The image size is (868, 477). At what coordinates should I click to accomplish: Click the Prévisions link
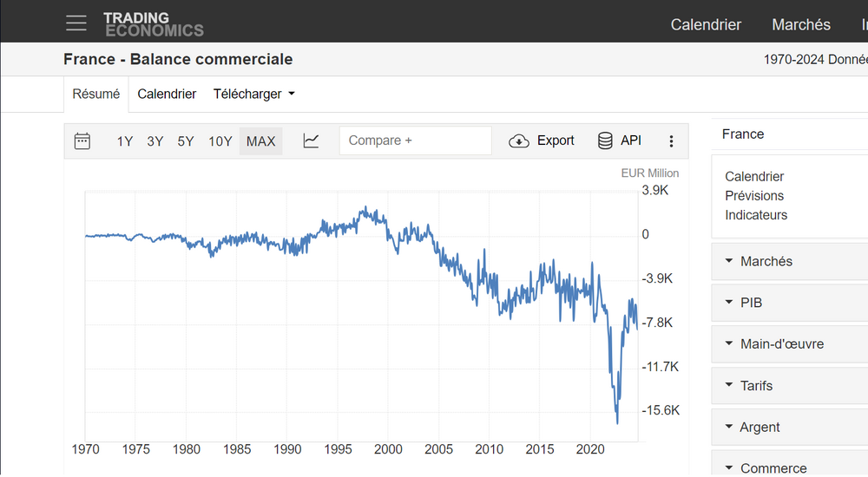(x=754, y=196)
